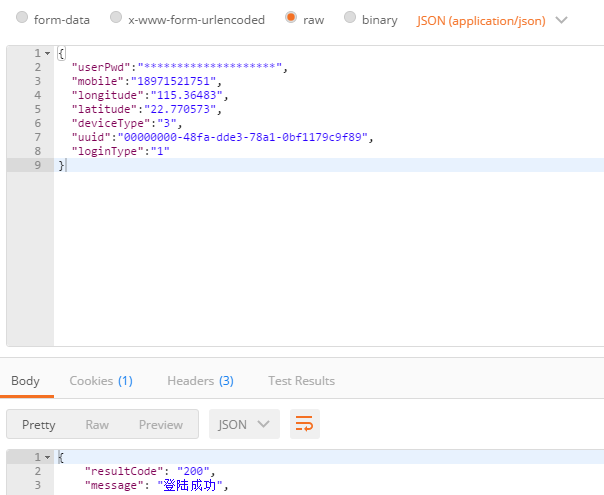This screenshot has width=604, height=495.
Task: Toggle the line wrap icon
Action: 305,424
